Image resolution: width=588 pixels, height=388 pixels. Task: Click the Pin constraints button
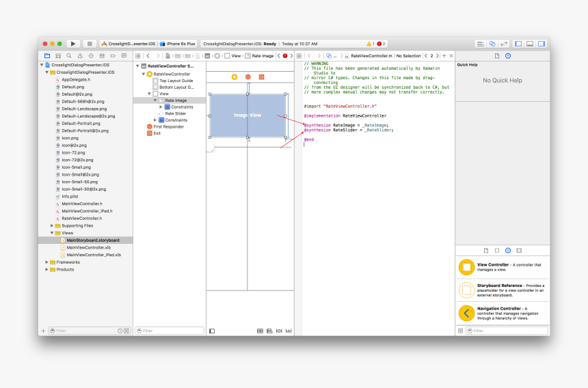click(279, 331)
